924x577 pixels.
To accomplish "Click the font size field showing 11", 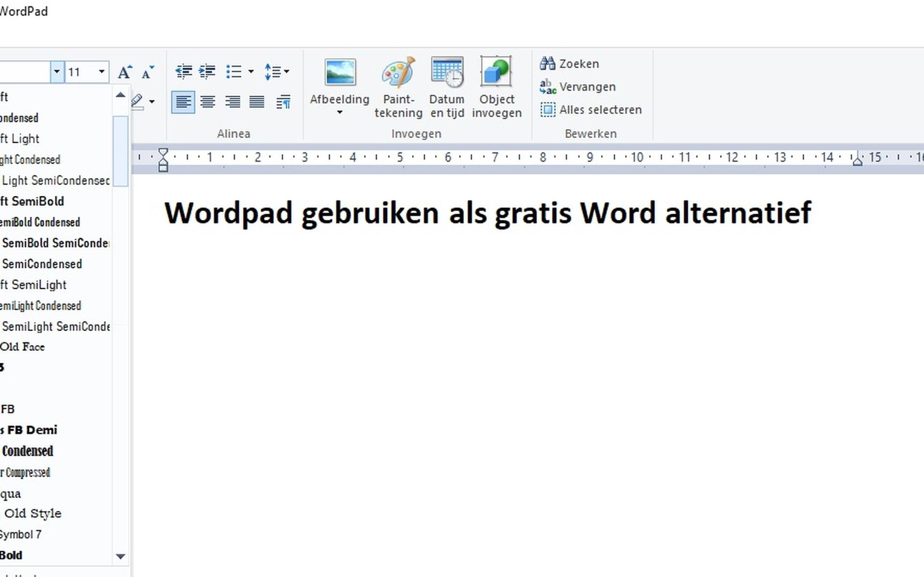I will 80,72.
